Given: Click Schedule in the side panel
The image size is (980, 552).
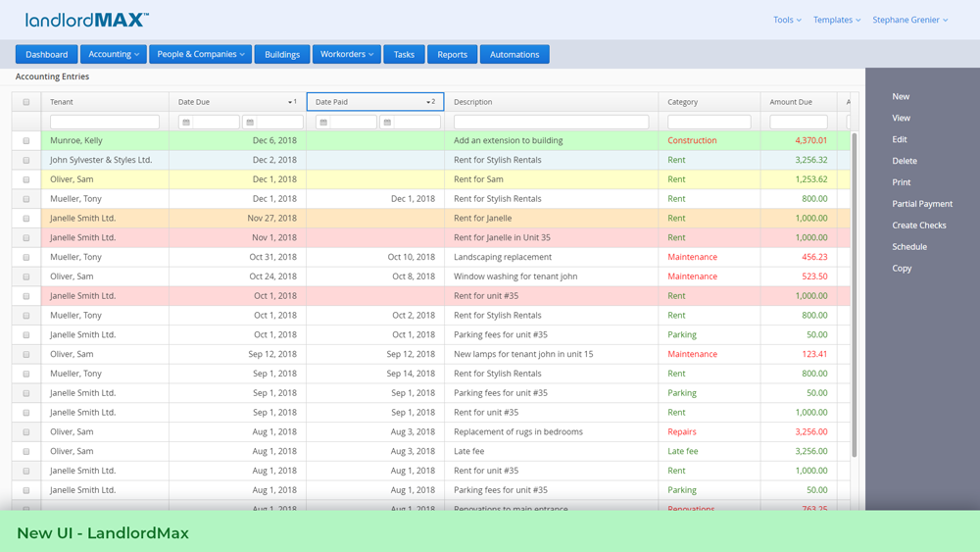Looking at the screenshot, I should (909, 246).
